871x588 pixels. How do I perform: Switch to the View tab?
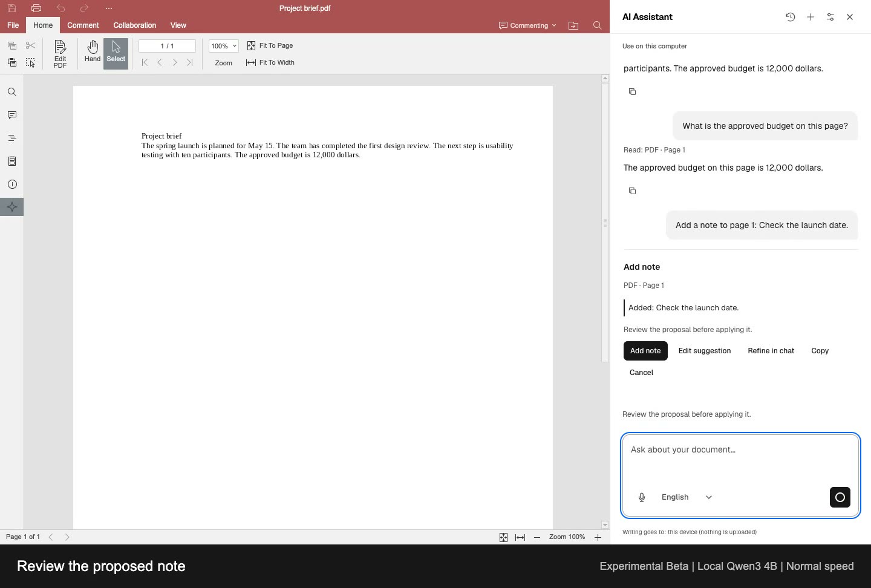point(178,25)
